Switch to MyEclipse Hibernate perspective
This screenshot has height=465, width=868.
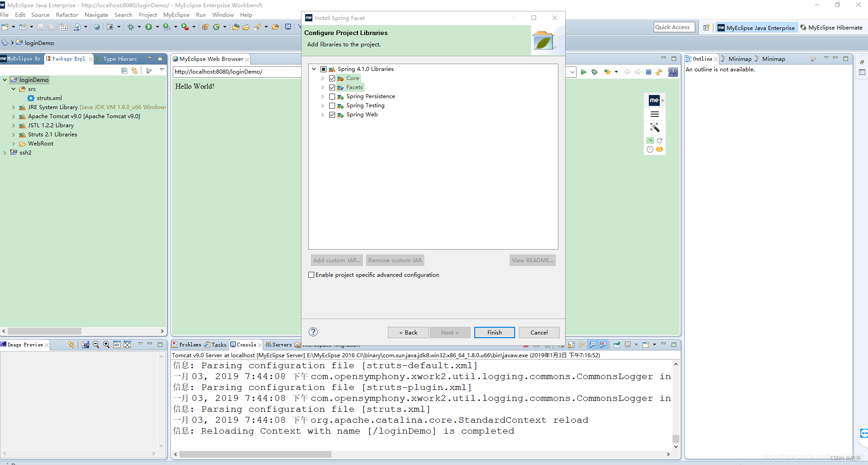(831, 27)
